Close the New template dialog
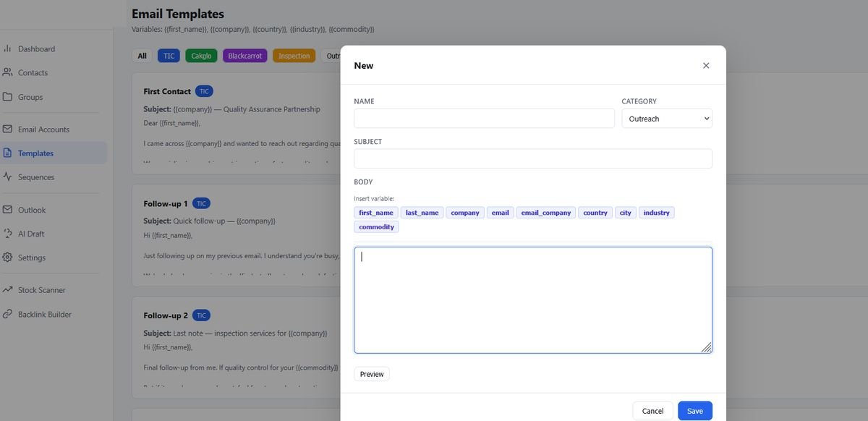 click(x=706, y=66)
